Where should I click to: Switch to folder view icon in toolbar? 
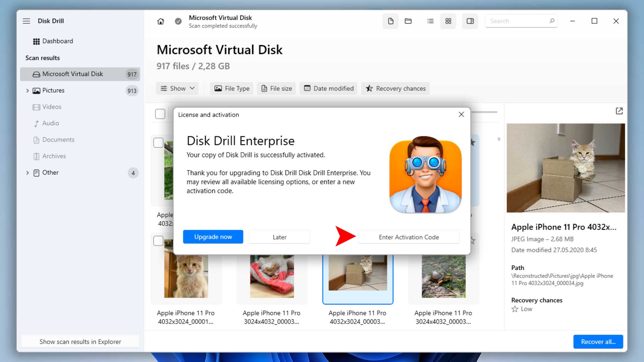[408, 21]
